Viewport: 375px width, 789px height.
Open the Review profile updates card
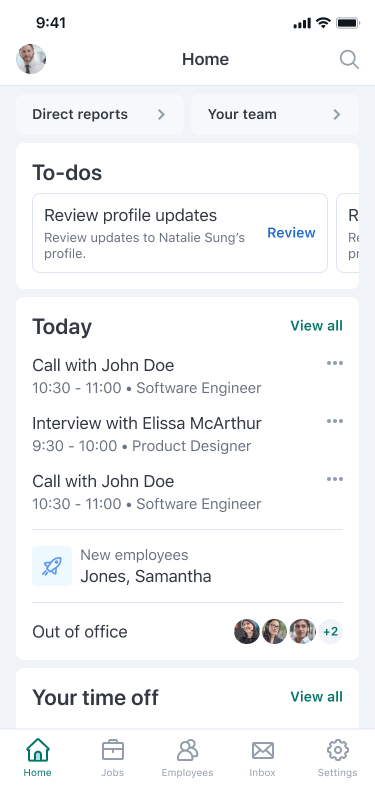(x=180, y=233)
